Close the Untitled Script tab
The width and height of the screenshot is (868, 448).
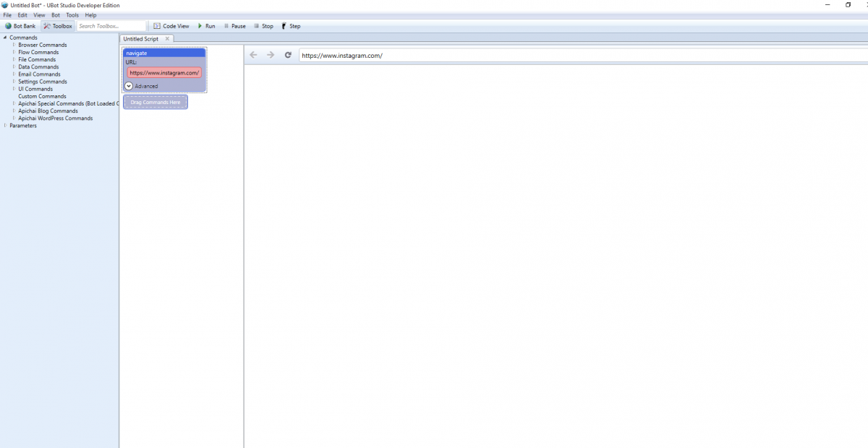pos(167,39)
